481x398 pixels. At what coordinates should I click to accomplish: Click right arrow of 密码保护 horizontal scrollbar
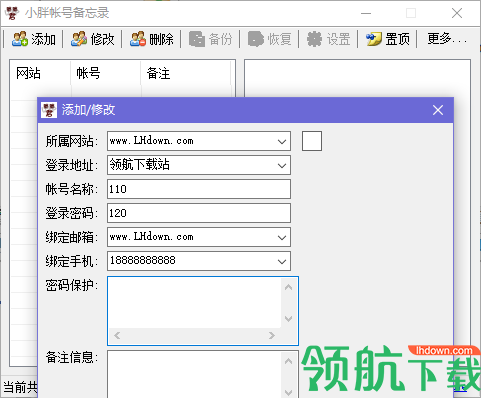pyautogui.click(x=272, y=335)
